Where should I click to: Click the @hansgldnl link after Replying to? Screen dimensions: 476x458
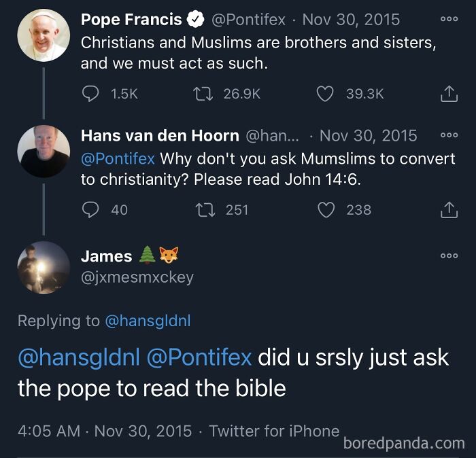pos(148,321)
